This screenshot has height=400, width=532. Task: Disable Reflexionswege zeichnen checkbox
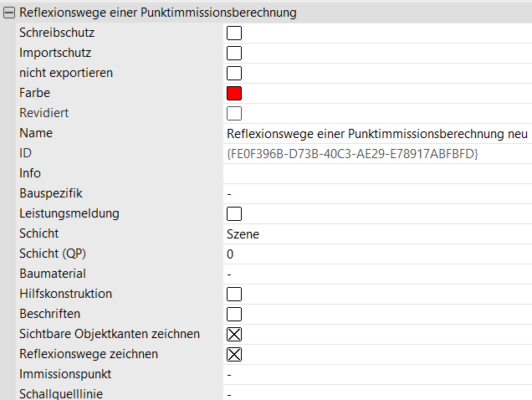point(234,354)
